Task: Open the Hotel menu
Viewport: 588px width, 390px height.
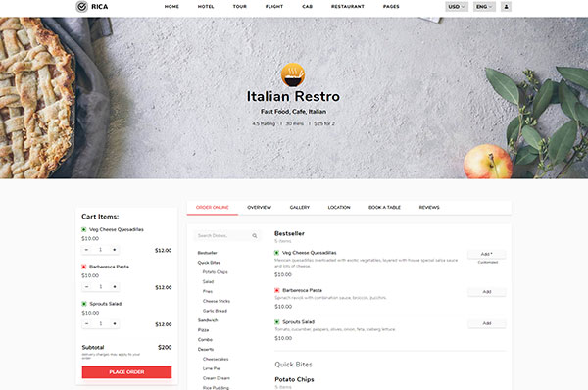Action: click(206, 7)
